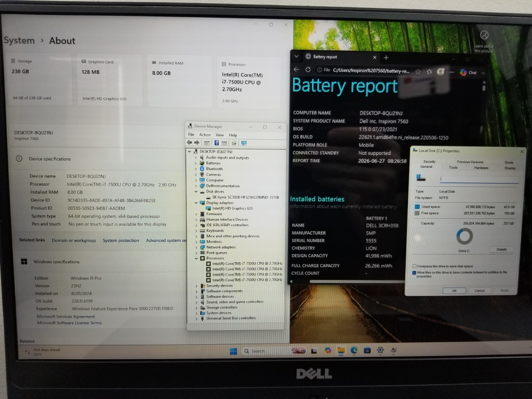532x399 pixels.
Task: Open Task View on the taskbar
Action: coord(314,351)
